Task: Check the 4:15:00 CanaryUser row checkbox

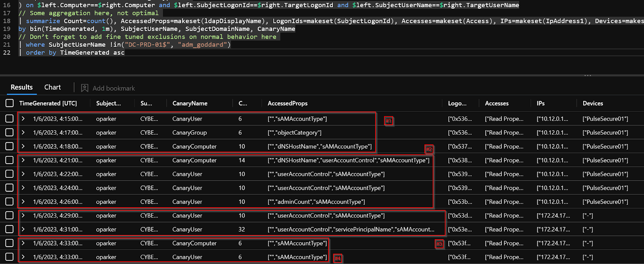Action: click(10, 118)
